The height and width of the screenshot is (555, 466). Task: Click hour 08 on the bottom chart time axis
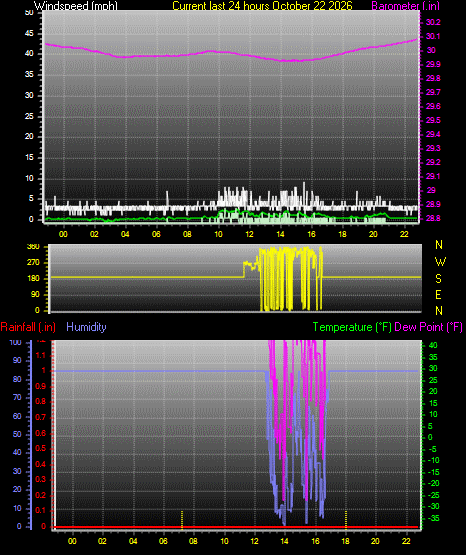coord(193,541)
